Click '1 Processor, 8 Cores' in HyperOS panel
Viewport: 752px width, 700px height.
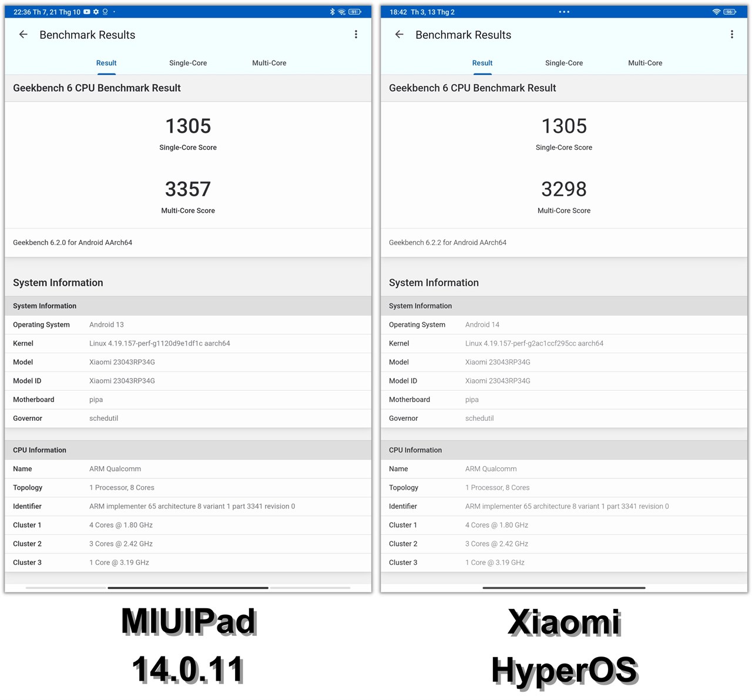point(498,488)
